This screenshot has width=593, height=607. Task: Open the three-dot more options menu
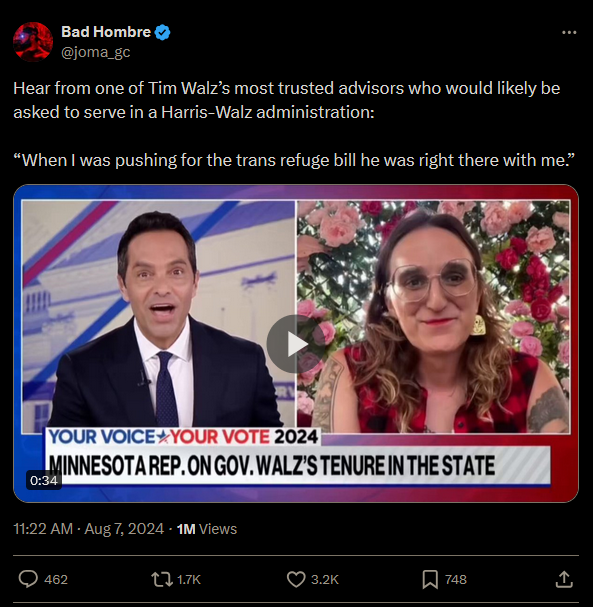pos(569,33)
